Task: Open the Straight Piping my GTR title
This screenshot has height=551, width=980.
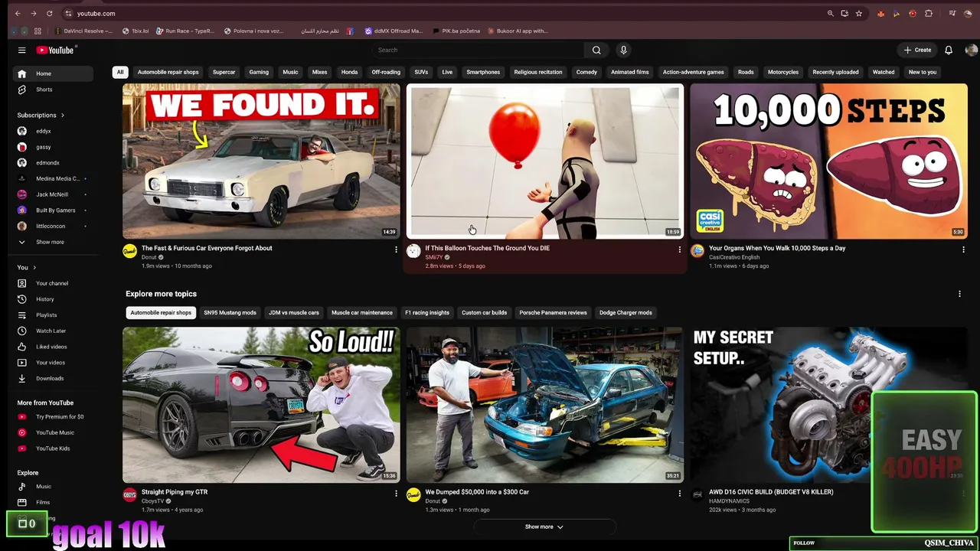Action: (x=175, y=492)
